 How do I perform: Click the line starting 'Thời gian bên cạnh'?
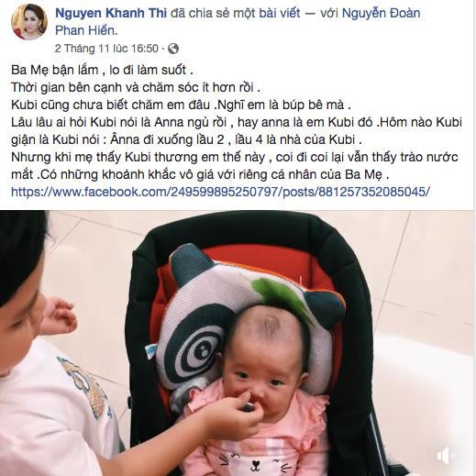(x=136, y=87)
